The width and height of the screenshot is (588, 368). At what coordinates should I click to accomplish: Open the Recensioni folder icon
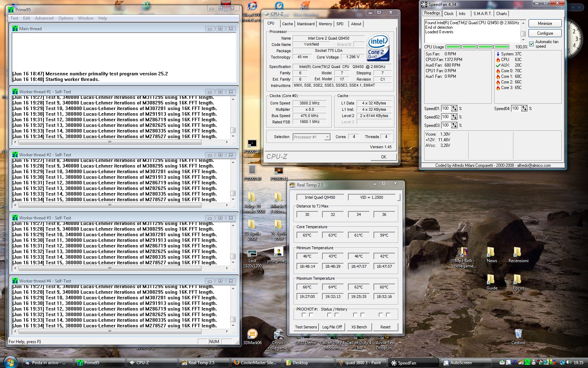pyautogui.click(x=518, y=255)
